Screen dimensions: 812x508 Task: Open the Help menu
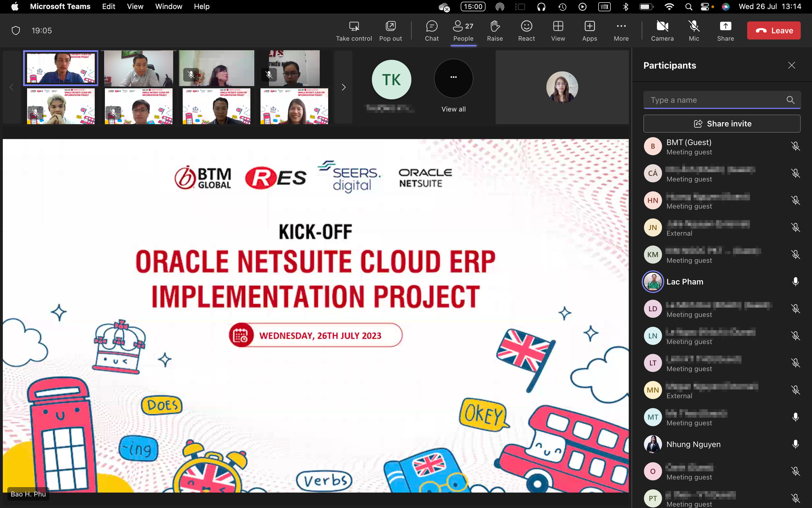pyautogui.click(x=201, y=6)
